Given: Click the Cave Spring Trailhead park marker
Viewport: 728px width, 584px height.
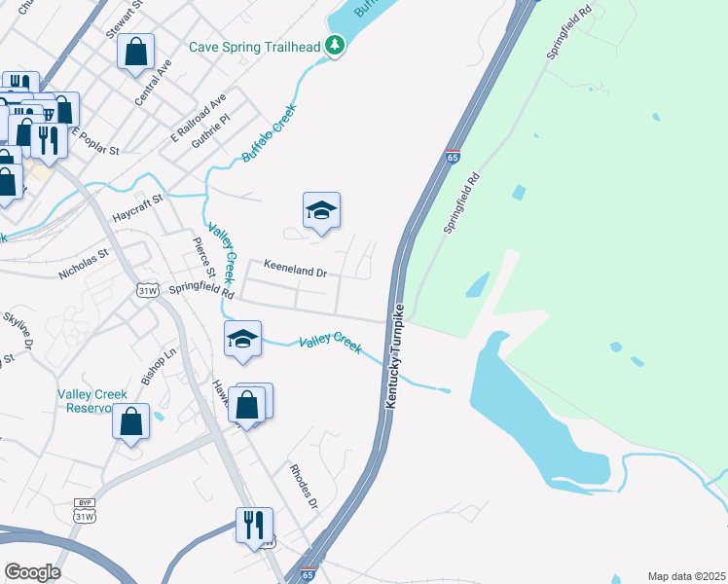Looking at the screenshot, I should click(334, 47).
